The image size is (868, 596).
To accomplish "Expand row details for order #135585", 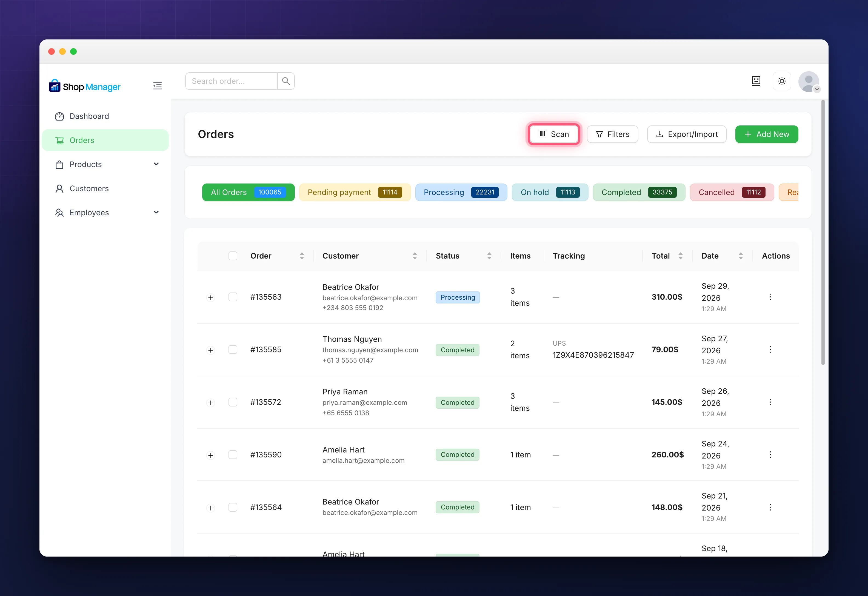I will [211, 350].
